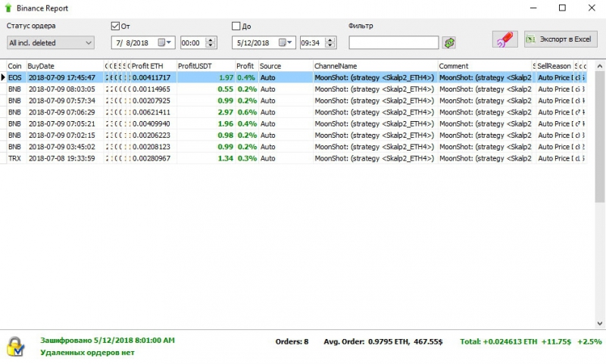Open calendar picker for До date

286,42
